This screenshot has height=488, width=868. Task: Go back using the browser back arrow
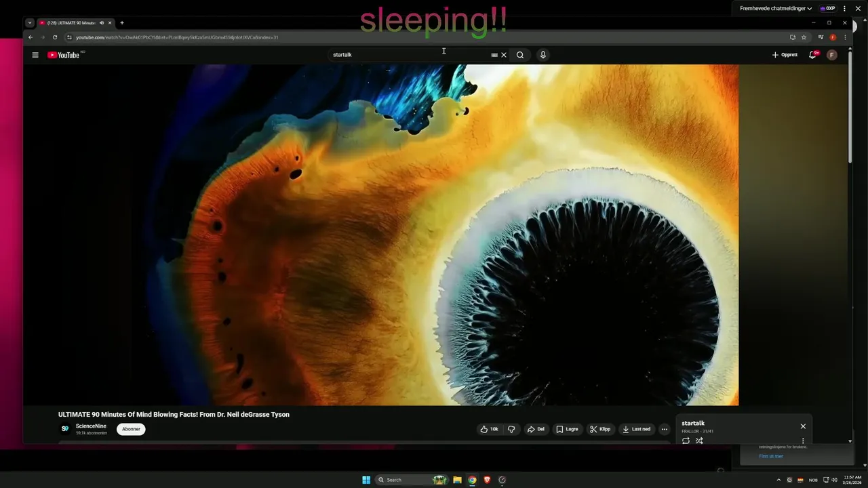[x=31, y=37]
